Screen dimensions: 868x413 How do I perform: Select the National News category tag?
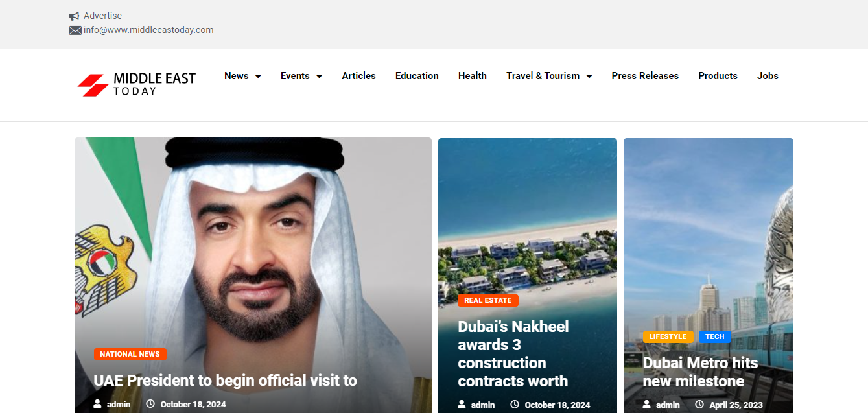(130, 354)
